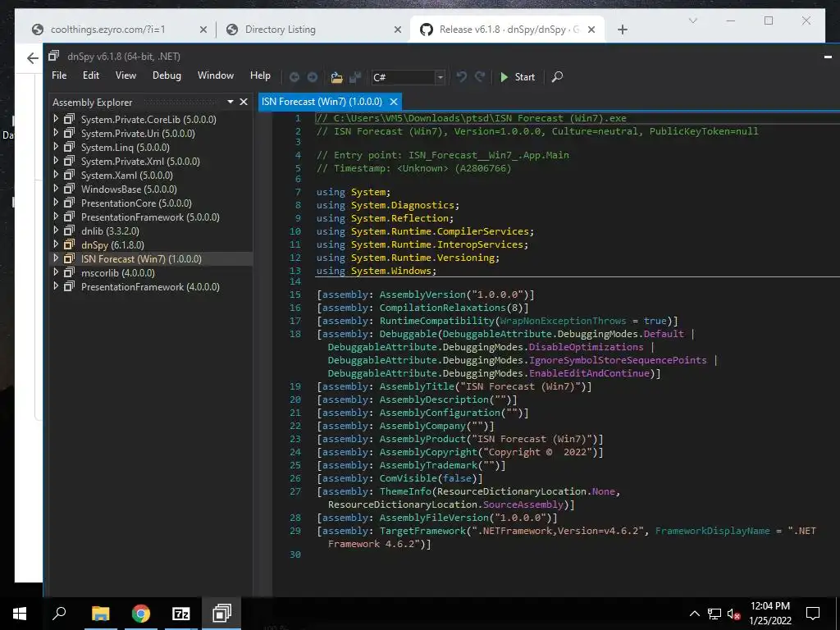
Task: Expand System.Private.Uri tree node
Action: point(56,133)
